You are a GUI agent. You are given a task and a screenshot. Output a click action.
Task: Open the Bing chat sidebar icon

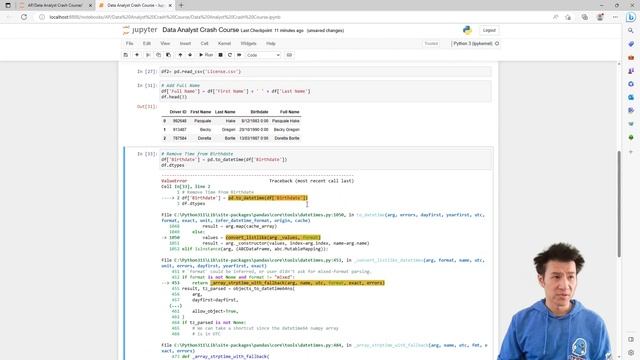tap(631, 17)
